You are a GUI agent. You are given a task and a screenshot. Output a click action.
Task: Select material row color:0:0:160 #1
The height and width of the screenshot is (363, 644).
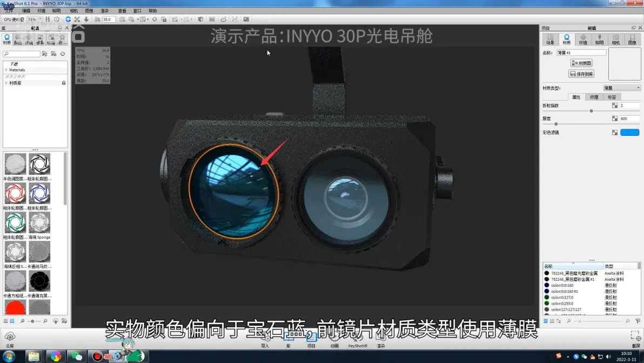point(591,292)
